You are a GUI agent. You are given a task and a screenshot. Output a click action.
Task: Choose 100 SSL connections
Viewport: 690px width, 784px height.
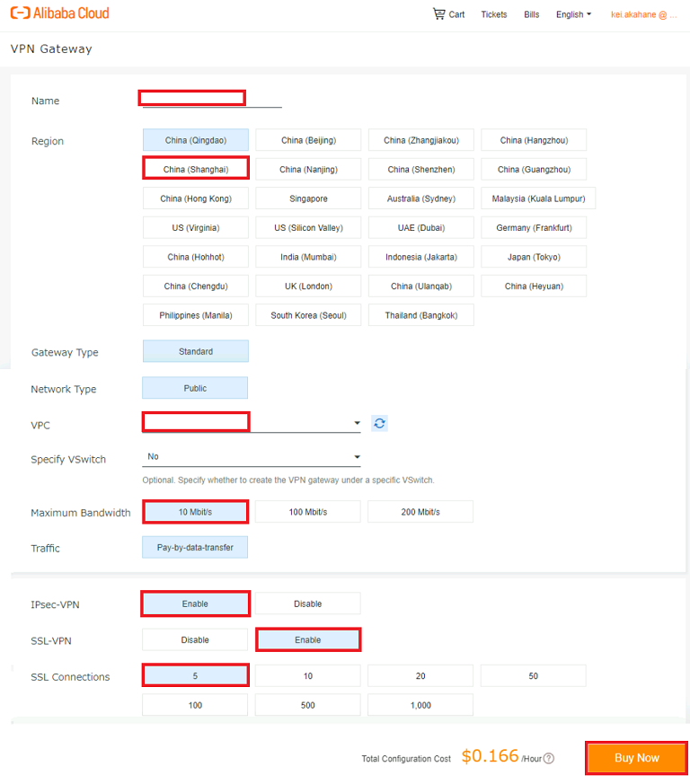point(195,705)
